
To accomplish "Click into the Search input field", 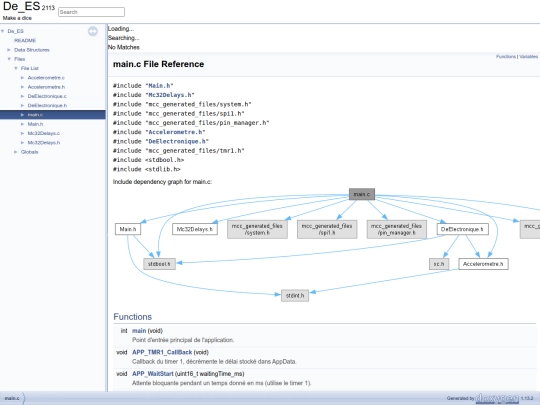I will tap(91, 12).
